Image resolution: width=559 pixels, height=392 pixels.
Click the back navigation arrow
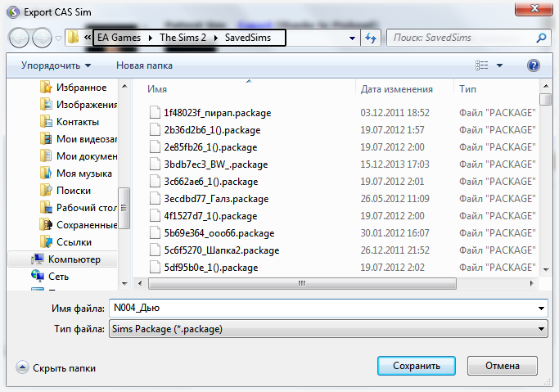(x=19, y=38)
